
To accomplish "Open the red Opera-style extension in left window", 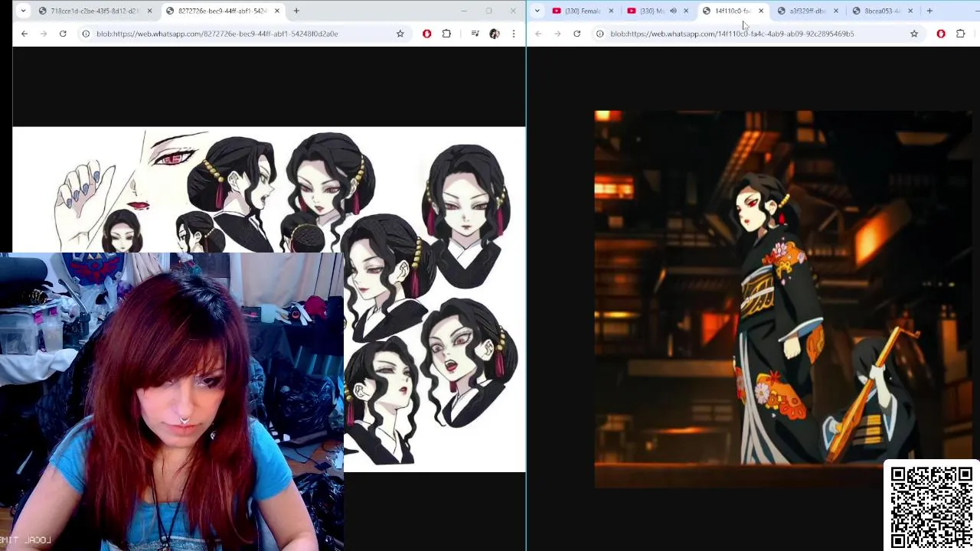I will pos(427,34).
